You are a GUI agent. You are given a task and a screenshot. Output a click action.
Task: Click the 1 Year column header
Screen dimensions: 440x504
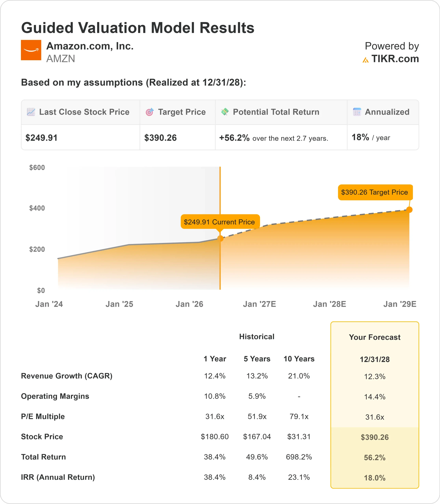point(215,359)
